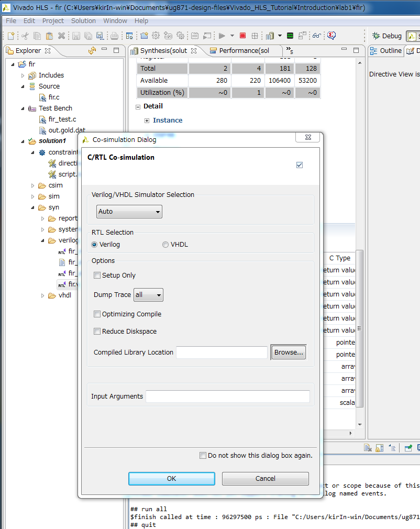The width and height of the screenshot is (420, 529).
Task: Click the interface table vertical scrollbar thumb
Action: 360,328
